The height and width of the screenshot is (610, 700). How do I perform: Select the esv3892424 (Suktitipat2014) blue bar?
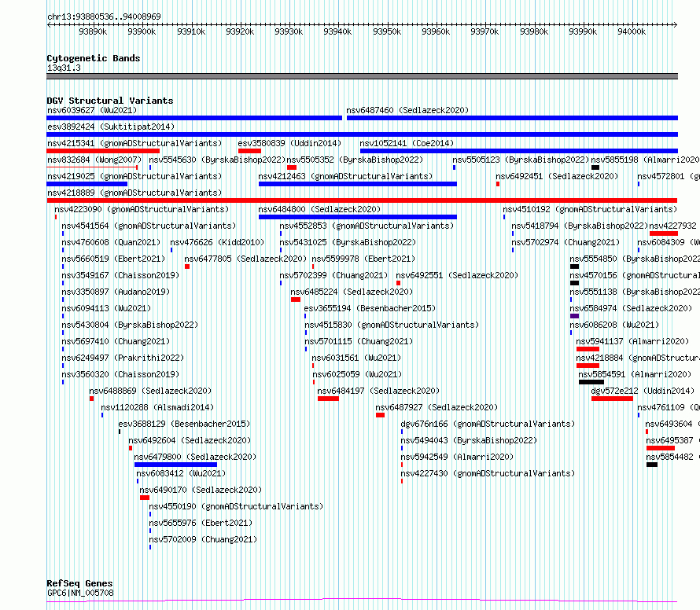[x=362, y=134]
